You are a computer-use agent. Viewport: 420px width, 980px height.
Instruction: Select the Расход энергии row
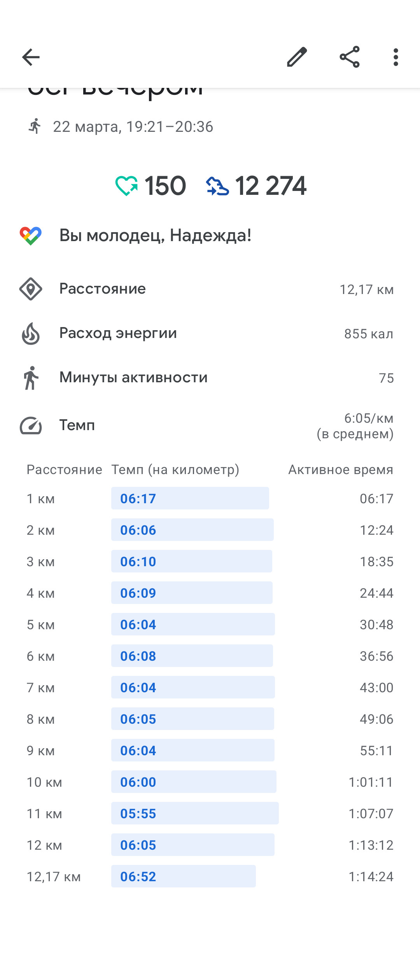click(x=210, y=334)
